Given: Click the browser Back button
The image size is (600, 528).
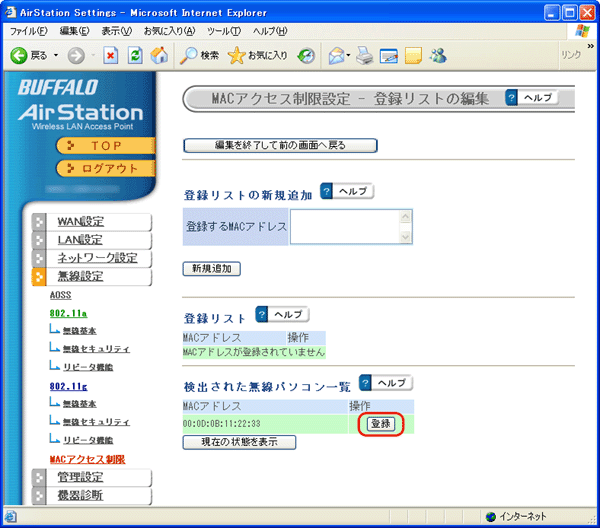Looking at the screenshot, I should click(x=28, y=55).
